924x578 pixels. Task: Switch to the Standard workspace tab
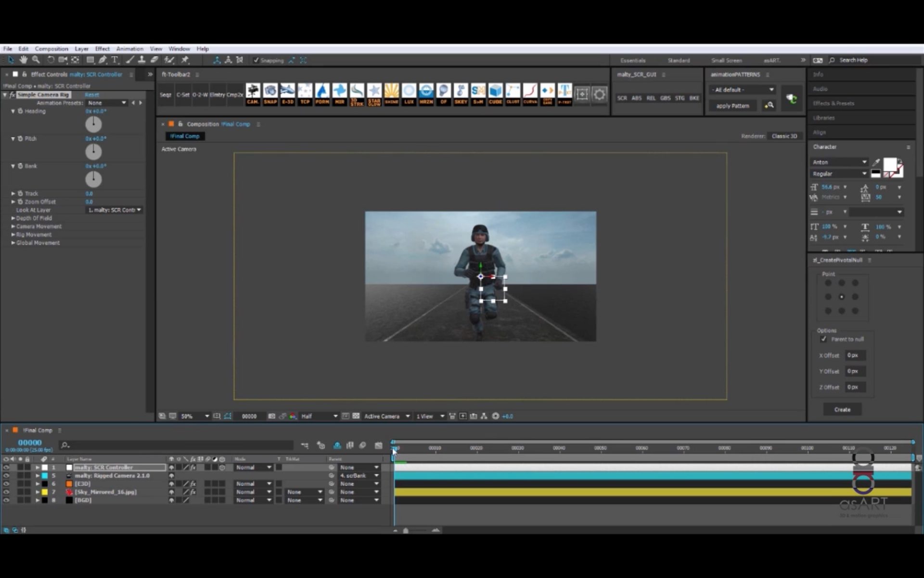(679, 60)
